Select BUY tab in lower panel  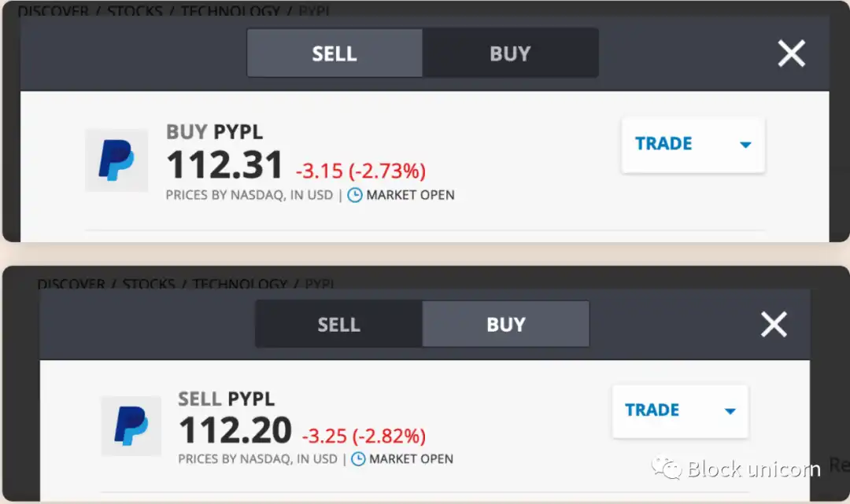506,324
